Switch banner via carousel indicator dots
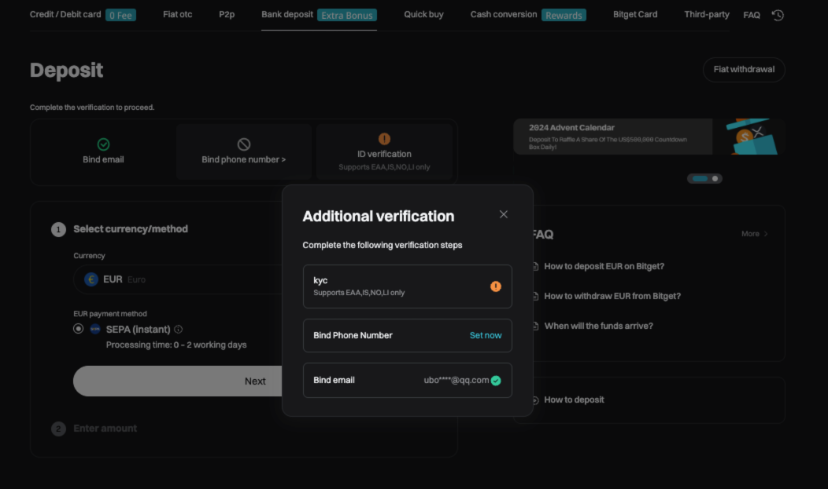The height and width of the screenshot is (490, 828). pyautogui.click(x=705, y=178)
